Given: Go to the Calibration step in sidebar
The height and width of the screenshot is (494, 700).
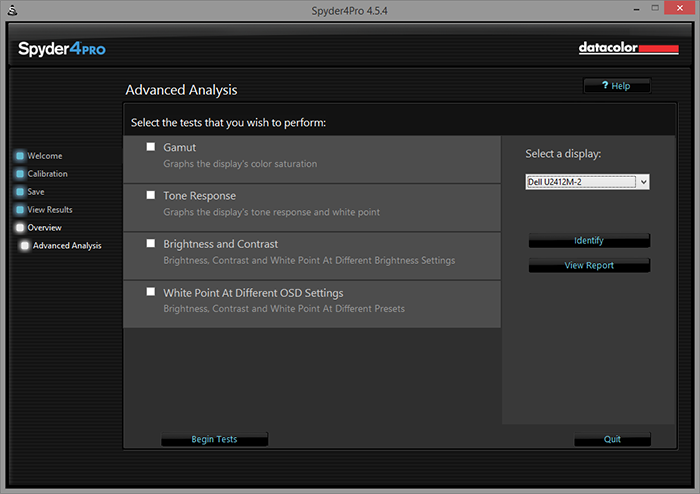Looking at the screenshot, I should coord(47,174).
